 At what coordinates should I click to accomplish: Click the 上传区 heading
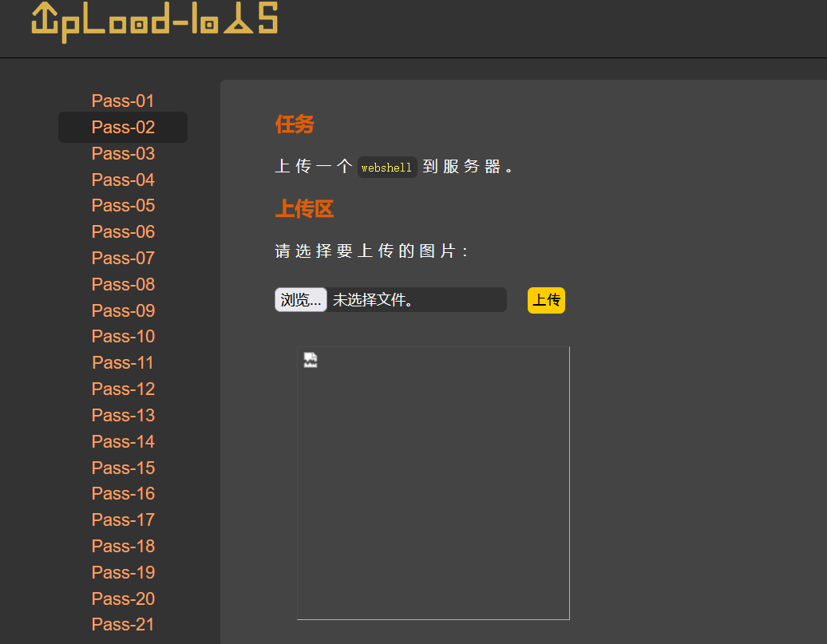[x=304, y=209]
